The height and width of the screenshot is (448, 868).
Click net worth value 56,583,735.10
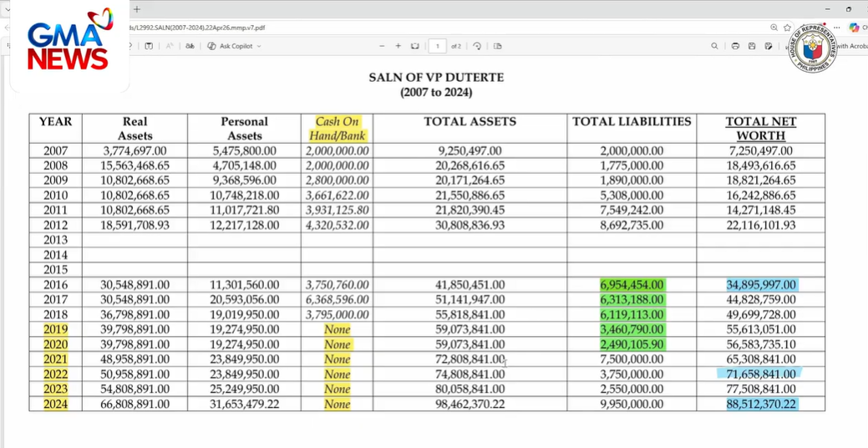[760, 344]
